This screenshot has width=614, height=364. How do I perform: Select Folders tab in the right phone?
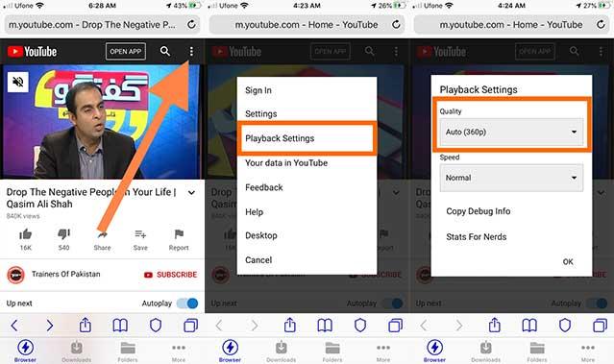[537, 352]
